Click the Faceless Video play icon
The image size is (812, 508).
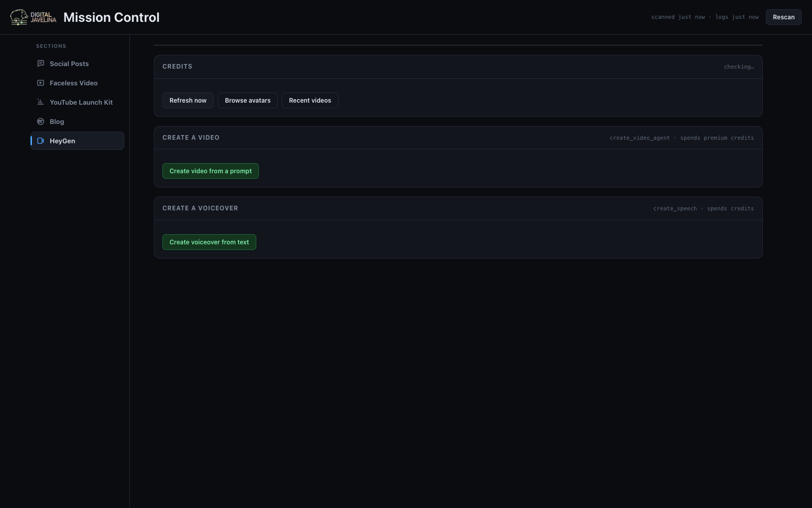click(x=41, y=83)
